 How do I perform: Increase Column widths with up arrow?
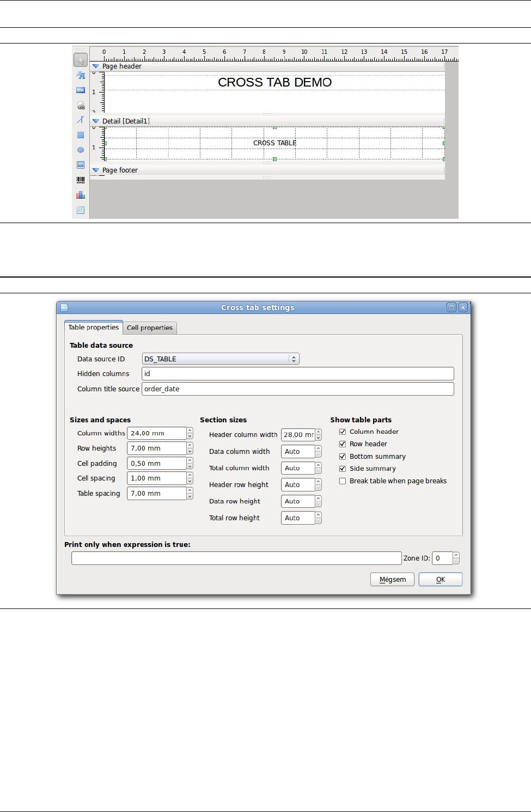click(x=190, y=430)
